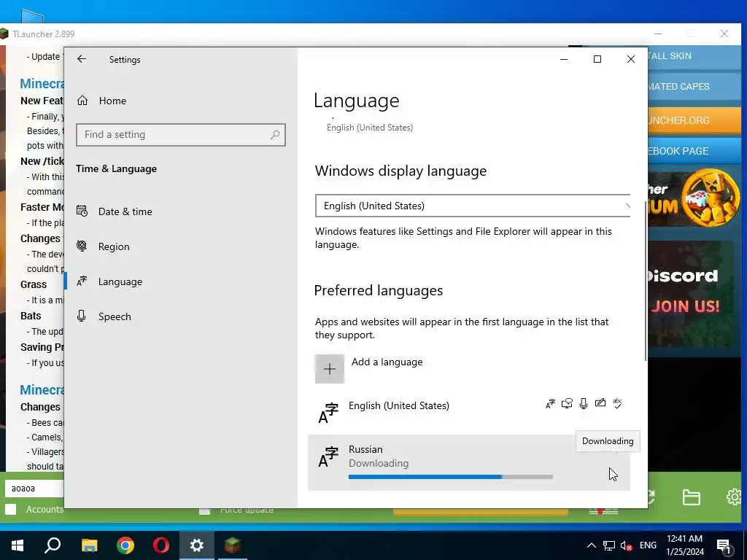Click the Time & Language header text
This screenshot has width=747, height=560.
tap(116, 168)
